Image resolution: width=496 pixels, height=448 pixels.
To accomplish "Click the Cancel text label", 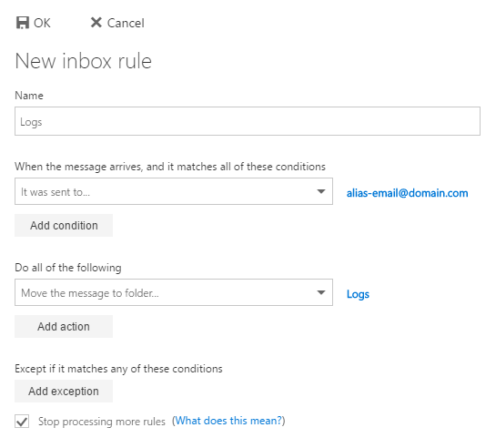I will click(126, 23).
